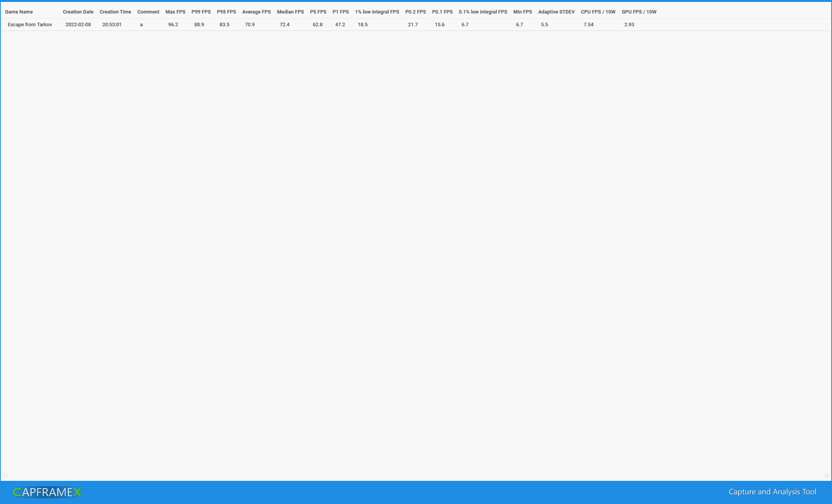This screenshot has width=832, height=504.
Task: Click the Min FPS column header
Action: pyautogui.click(x=522, y=12)
